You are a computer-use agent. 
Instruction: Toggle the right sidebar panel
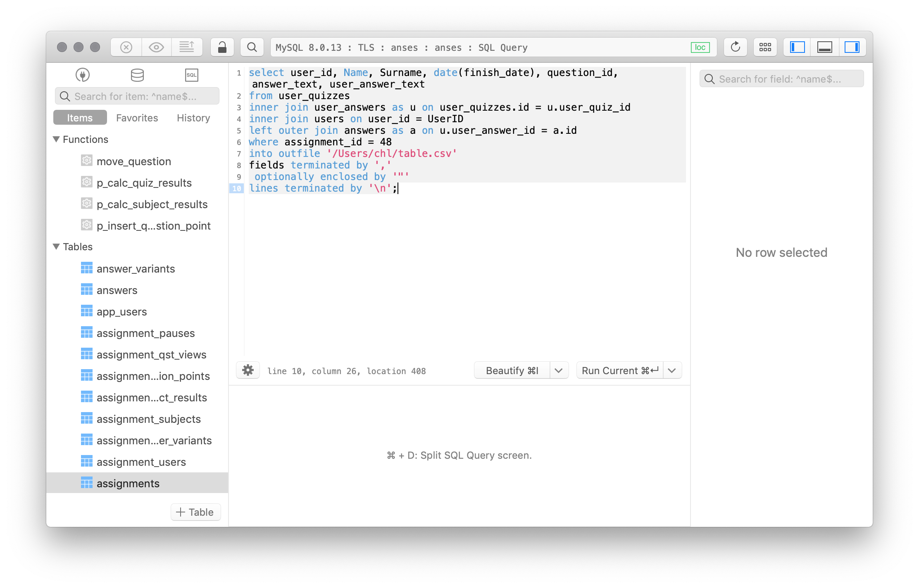pos(852,47)
